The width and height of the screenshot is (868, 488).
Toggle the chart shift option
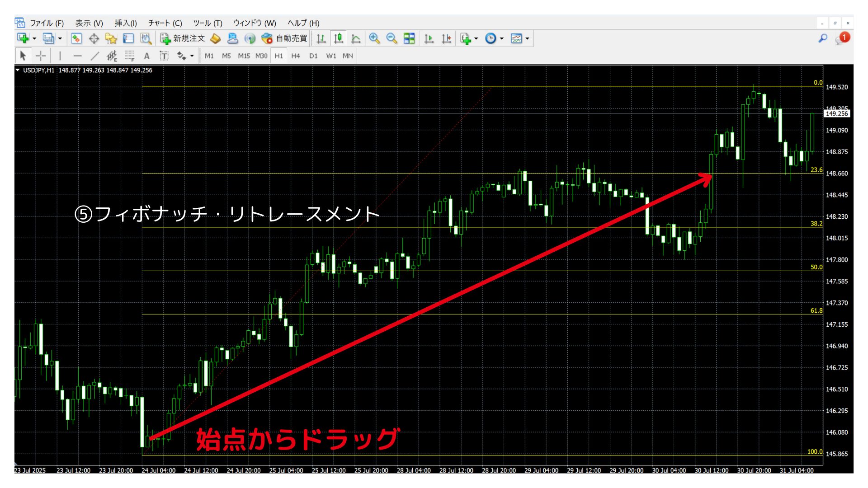(x=446, y=38)
